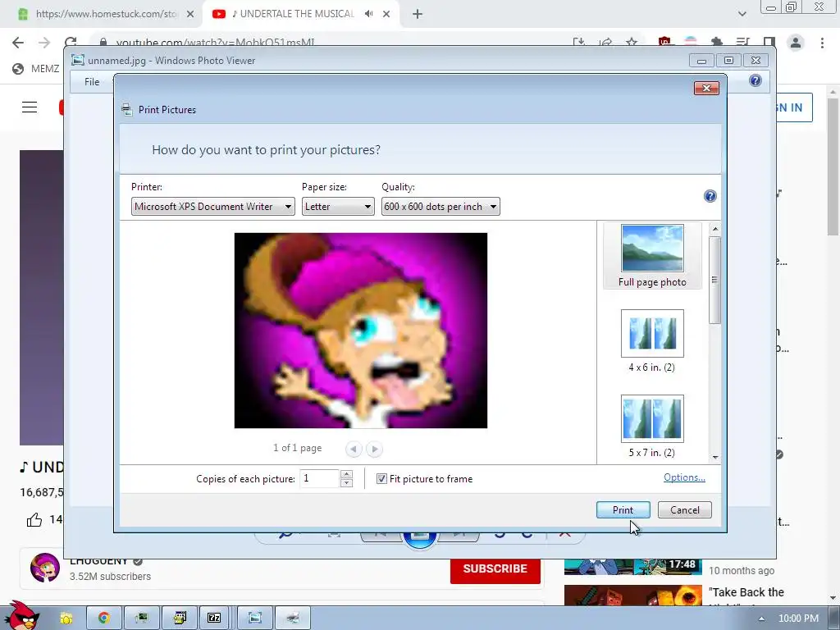840x630 pixels.
Task: Cancel the Print Pictures dialog
Action: pos(685,510)
